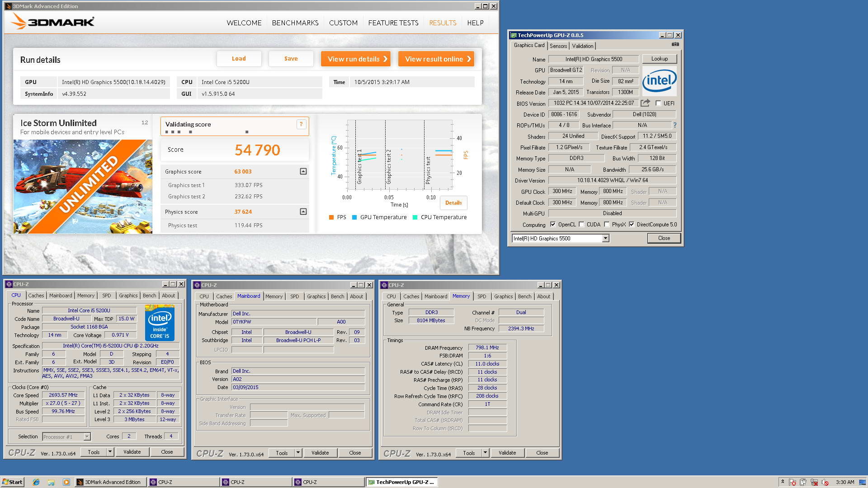Click the BIOS save/share arrow icon in GPU-Z
Screen dimensions: 868x488
pos(645,103)
